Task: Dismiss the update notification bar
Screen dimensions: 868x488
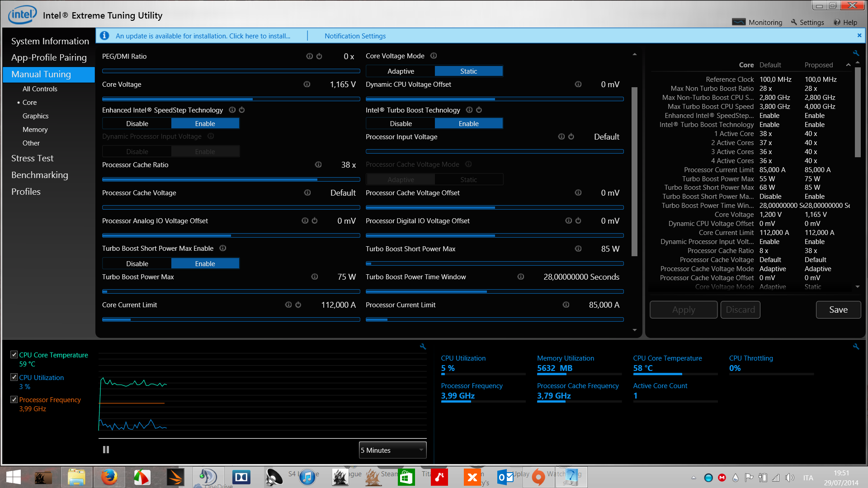Action: pyautogui.click(x=859, y=35)
